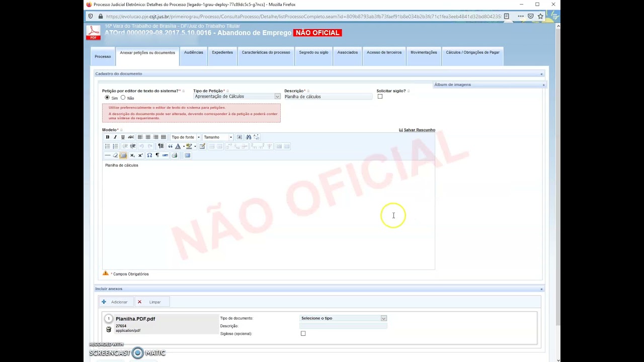Apply subscript formatting

click(132, 155)
